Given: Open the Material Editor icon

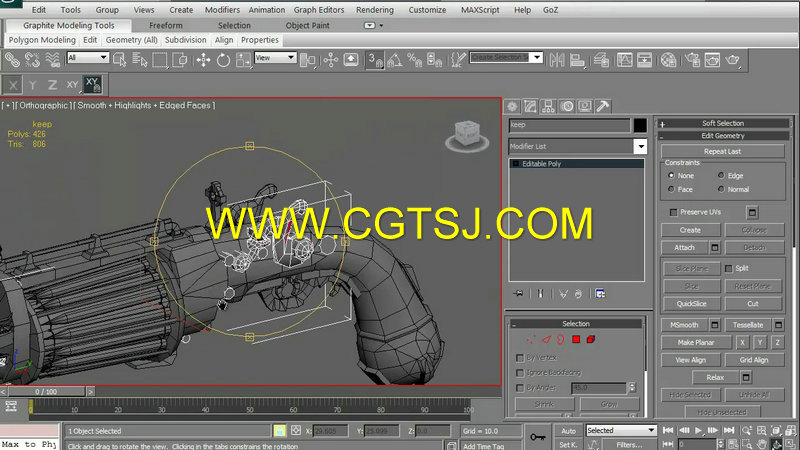Looking at the screenshot, I should pyautogui.click(x=668, y=60).
